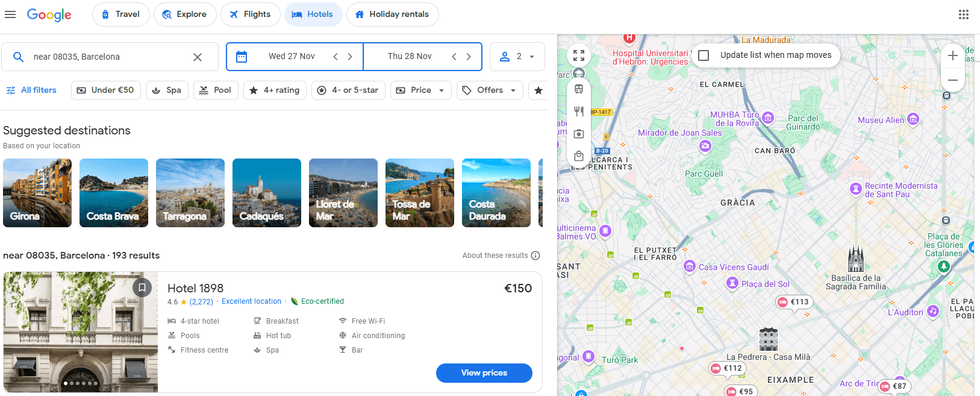Expand the Price filter dropdown

pos(420,90)
